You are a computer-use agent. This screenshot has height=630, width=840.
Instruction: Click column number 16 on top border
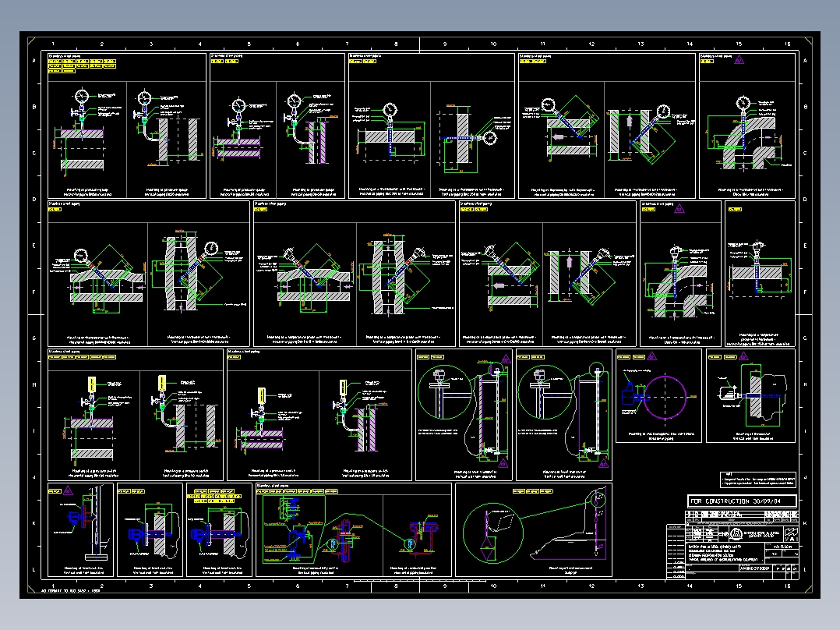(788, 44)
